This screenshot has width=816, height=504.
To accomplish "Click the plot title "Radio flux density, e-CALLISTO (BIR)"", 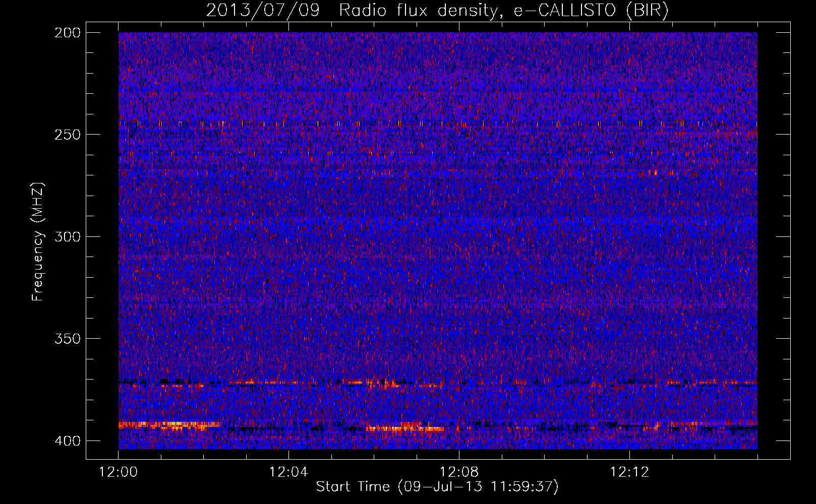I will 504,11.
